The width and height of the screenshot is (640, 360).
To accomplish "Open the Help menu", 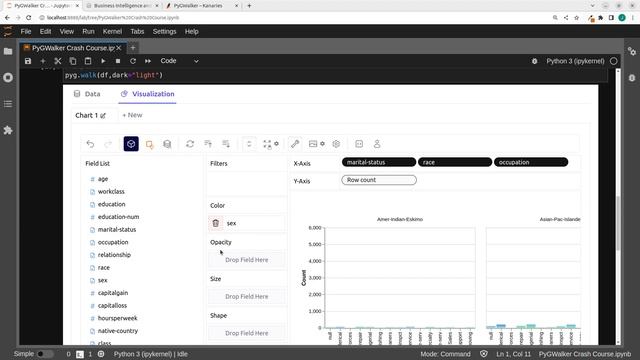I will tap(191, 31).
